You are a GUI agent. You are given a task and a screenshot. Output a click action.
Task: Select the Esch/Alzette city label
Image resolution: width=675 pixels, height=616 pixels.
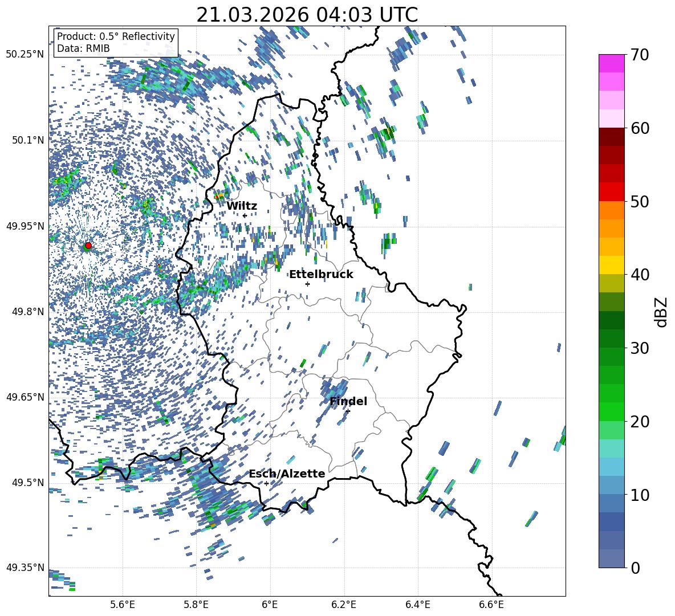click(287, 474)
